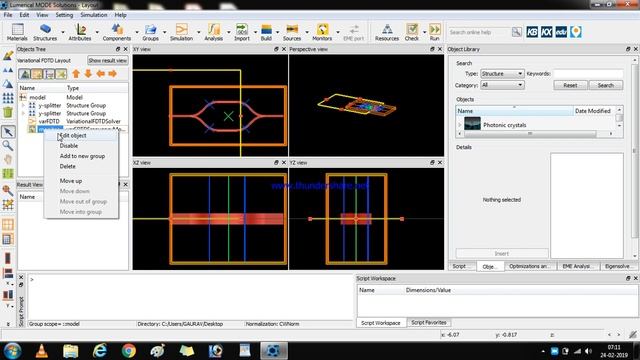
Task: Choose Edit object from context menu
Action: click(73, 136)
